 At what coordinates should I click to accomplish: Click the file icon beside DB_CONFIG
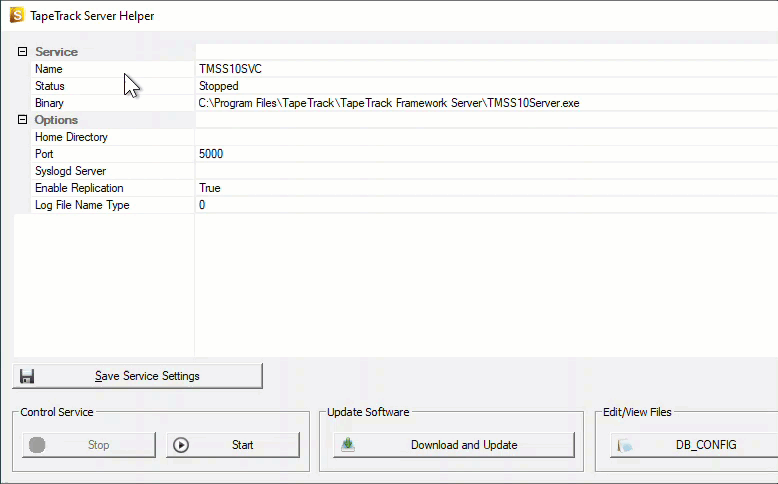625,445
